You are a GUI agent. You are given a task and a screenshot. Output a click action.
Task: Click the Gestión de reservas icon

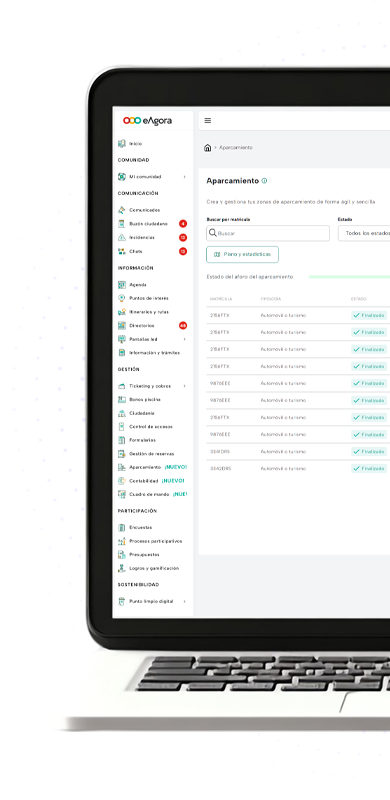click(121, 454)
